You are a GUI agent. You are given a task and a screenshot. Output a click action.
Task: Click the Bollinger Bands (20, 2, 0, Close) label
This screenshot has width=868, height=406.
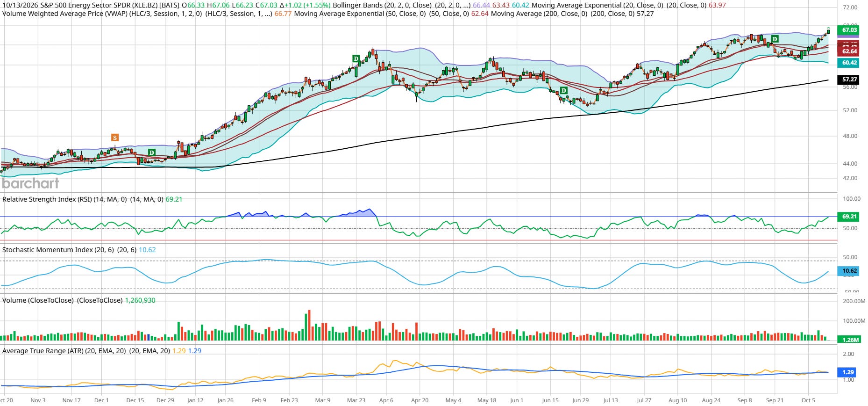tap(382, 5)
